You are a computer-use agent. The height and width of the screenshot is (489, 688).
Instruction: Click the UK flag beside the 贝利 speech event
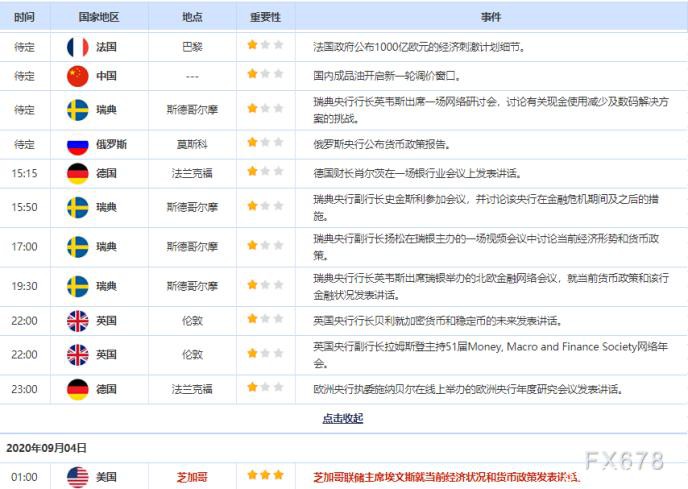point(78,321)
